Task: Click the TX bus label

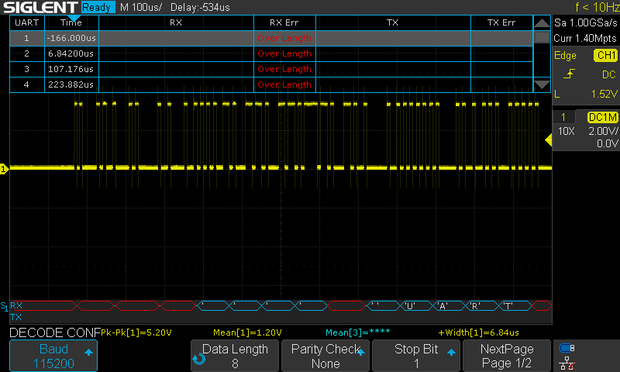Action: click(16, 317)
